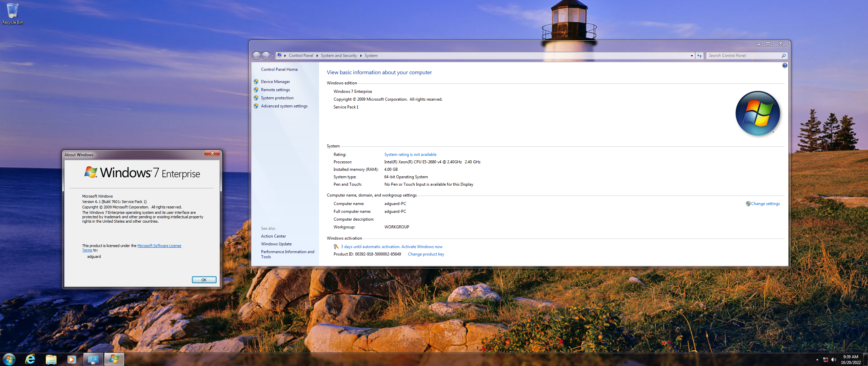Viewport: 868px width, 366px height.
Task: Select the About Windows taskbar button
Action: (x=114, y=359)
